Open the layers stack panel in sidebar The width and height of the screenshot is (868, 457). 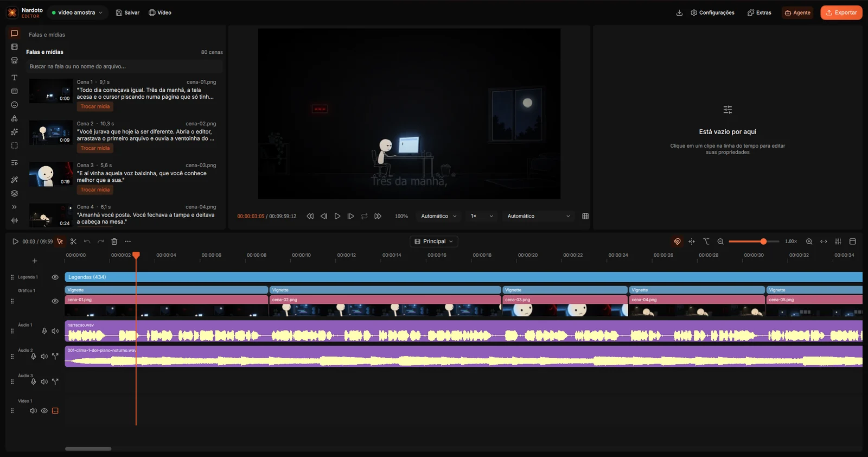click(x=15, y=193)
